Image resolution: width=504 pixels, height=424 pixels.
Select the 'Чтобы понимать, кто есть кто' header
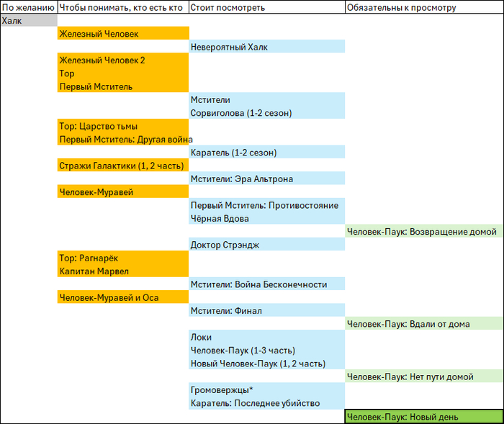coord(123,7)
